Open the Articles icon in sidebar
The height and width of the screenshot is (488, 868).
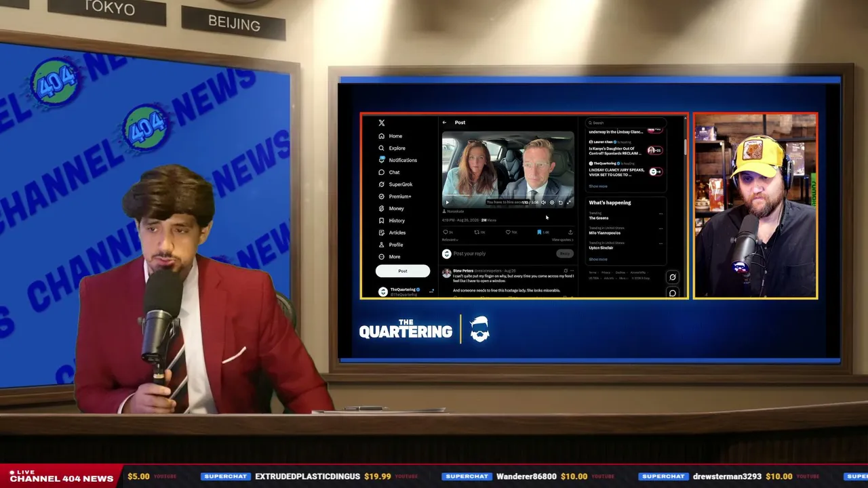click(x=382, y=232)
